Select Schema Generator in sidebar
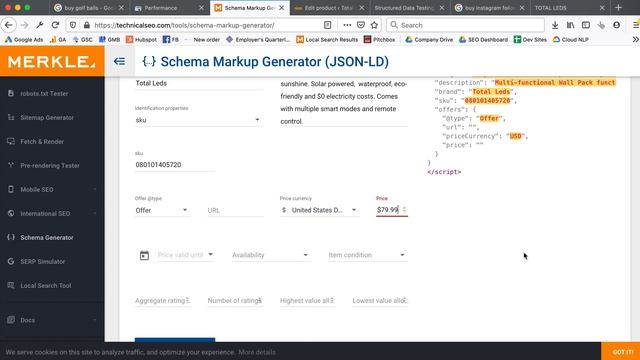Screen dimensions: 640x360 47,238
